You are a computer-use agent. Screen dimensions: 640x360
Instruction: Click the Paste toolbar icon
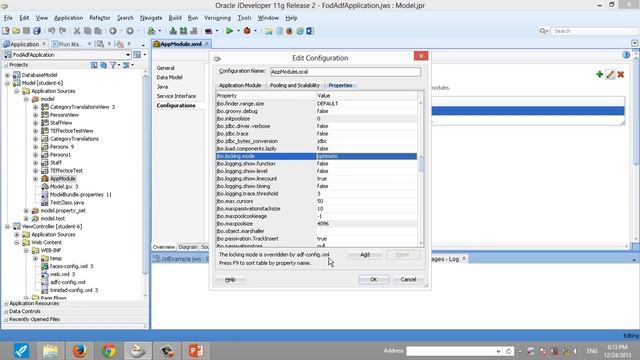click(98, 31)
